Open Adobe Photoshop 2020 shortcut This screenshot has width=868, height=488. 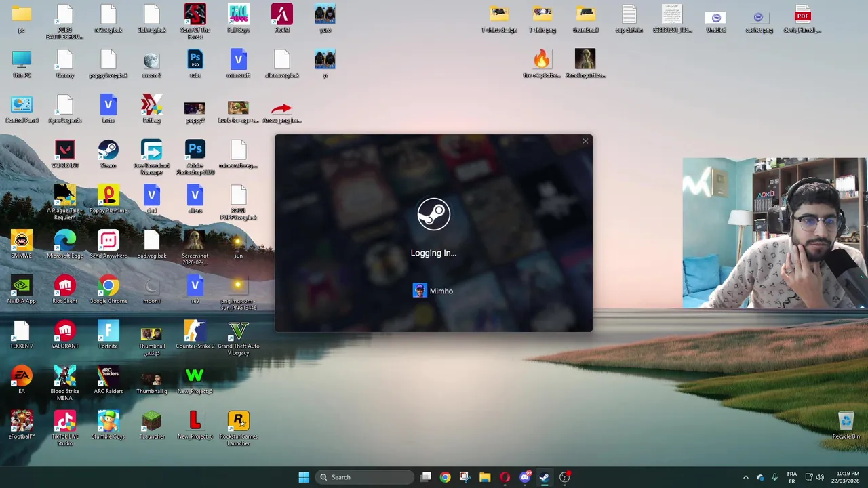pos(195,157)
